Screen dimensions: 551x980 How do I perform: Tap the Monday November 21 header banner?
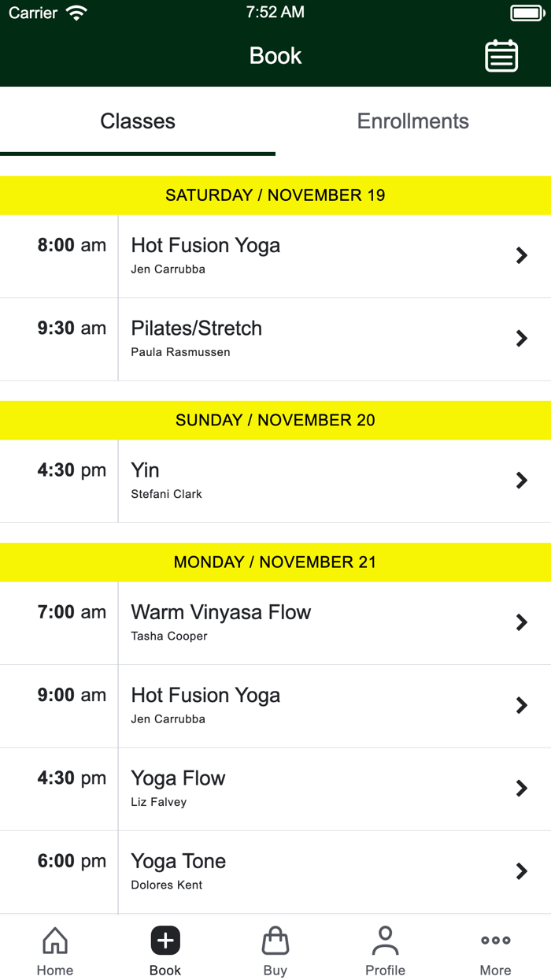pos(275,562)
